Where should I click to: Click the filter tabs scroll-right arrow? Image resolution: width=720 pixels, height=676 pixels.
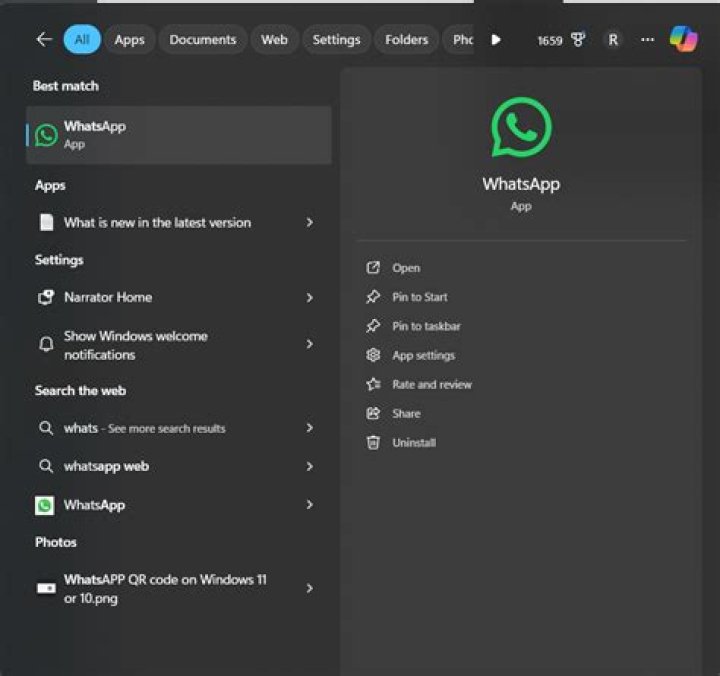[x=496, y=39]
